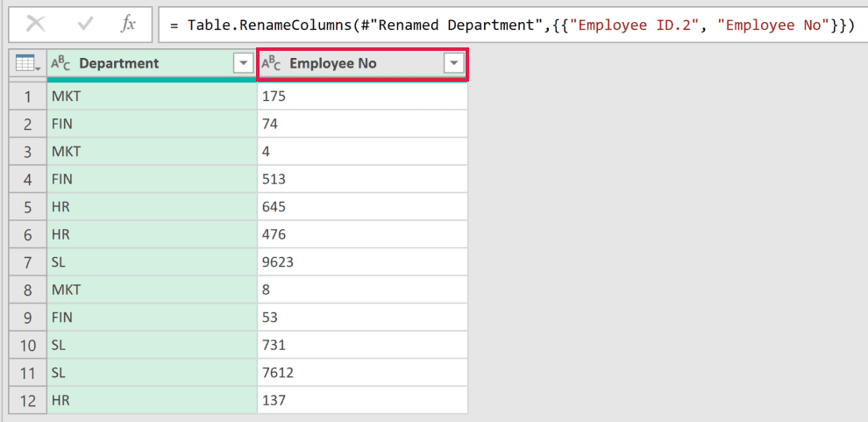Select Employee No cell 645
The height and width of the screenshot is (422, 868).
point(363,207)
